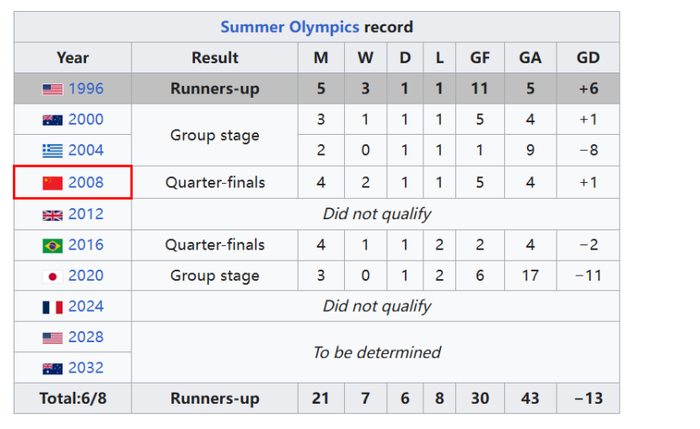Click the Australia flag beside 2000
Screen dimensions: 700x429
tap(52, 120)
